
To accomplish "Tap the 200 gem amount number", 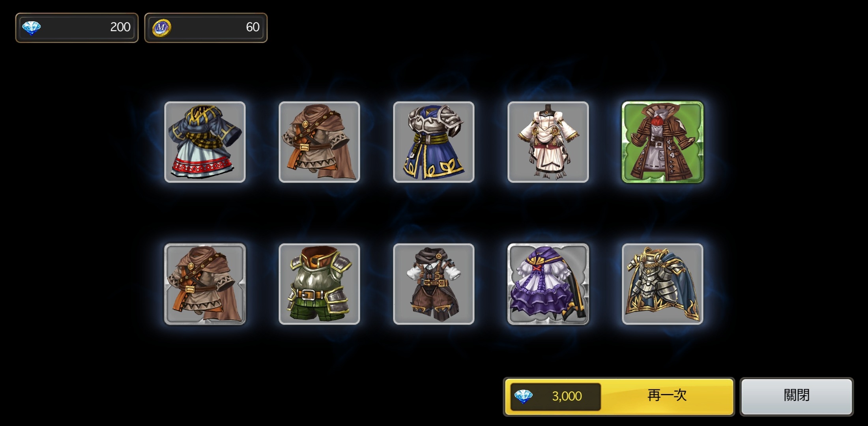I will tap(120, 27).
